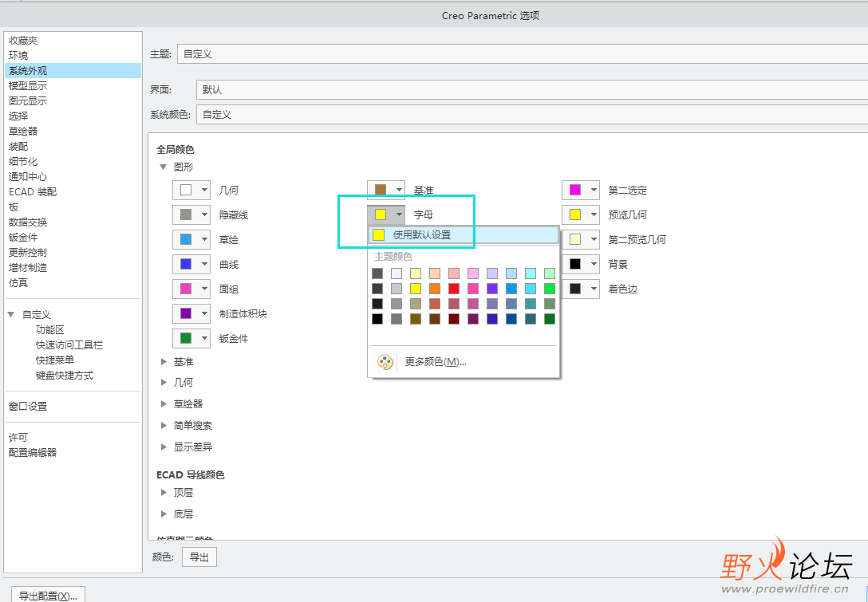Open the 界面 interface combo box
This screenshot has height=602, width=868.
coord(532,89)
